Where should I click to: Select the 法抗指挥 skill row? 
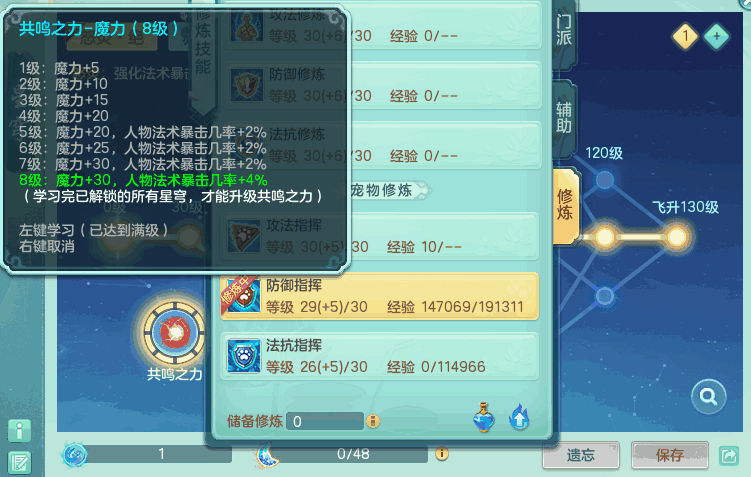pos(379,357)
